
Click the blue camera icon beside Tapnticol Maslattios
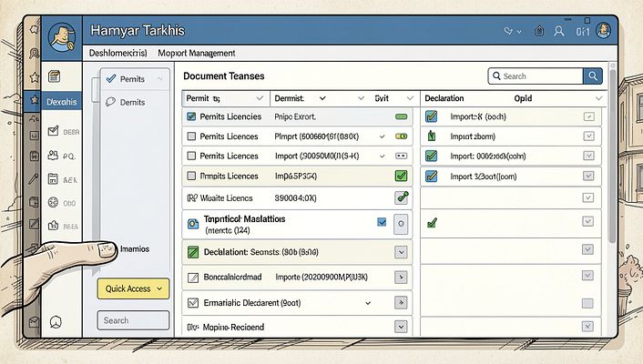193,224
